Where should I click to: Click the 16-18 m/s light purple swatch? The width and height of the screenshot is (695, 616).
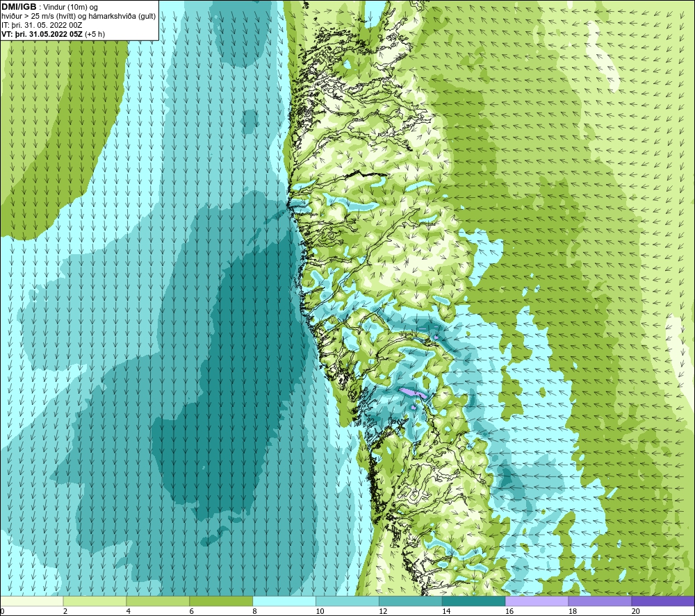pyautogui.click(x=537, y=601)
